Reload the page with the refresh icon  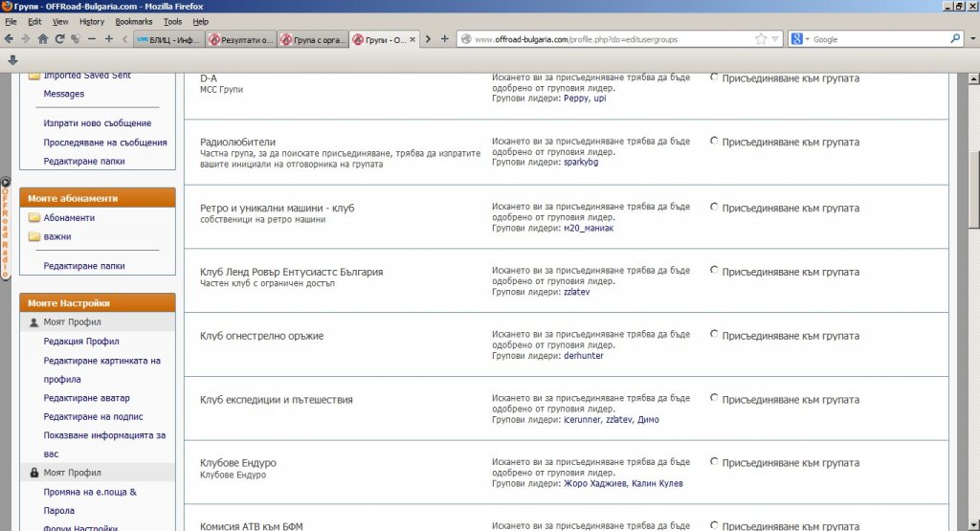point(59,39)
